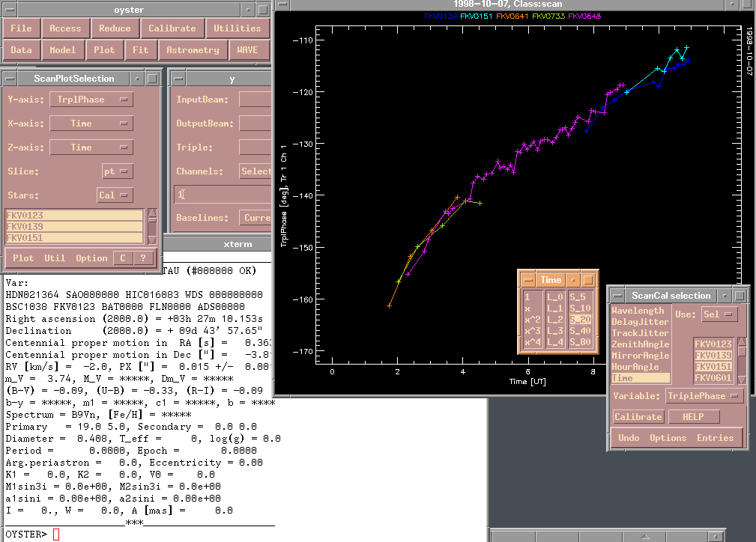This screenshot has width=756, height=542.
Task: Click the stars list scroll-up arrow
Action: (152, 213)
